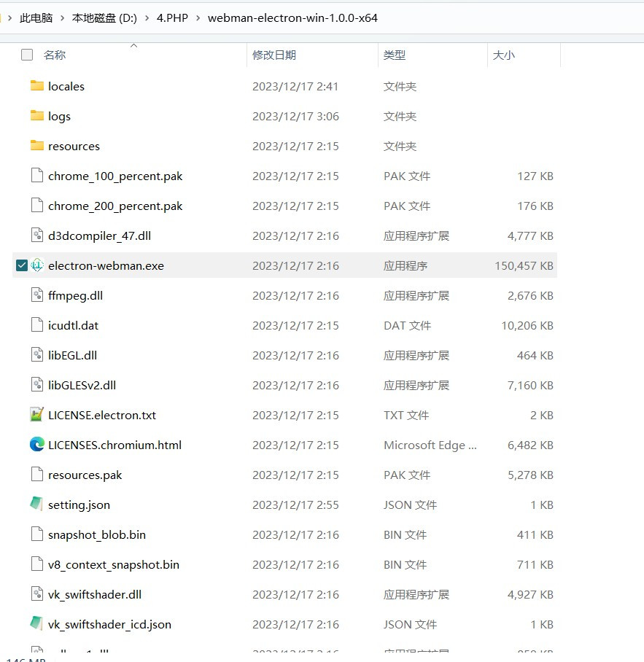Sort by 类型 column header
The image size is (644, 662).
[x=395, y=55]
